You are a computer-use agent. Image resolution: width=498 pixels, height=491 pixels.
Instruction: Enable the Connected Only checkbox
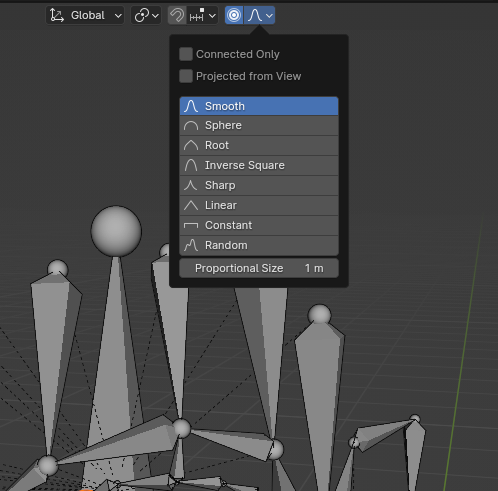pyautogui.click(x=186, y=54)
